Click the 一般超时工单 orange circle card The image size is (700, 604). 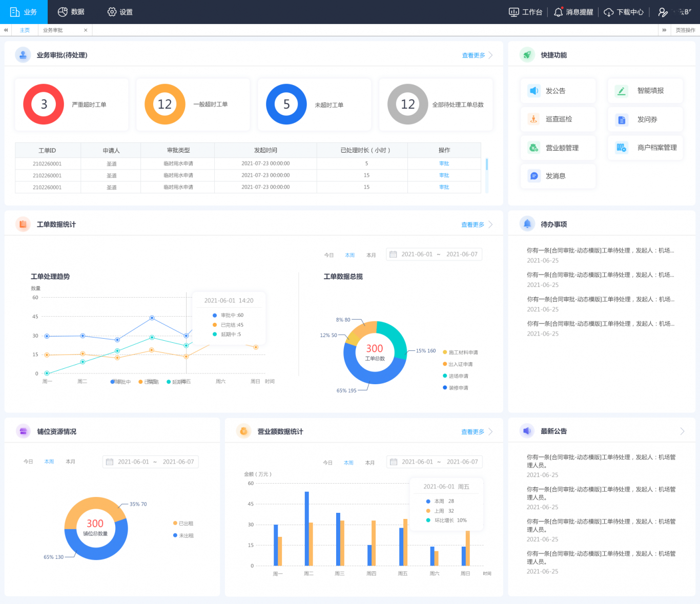tap(193, 105)
